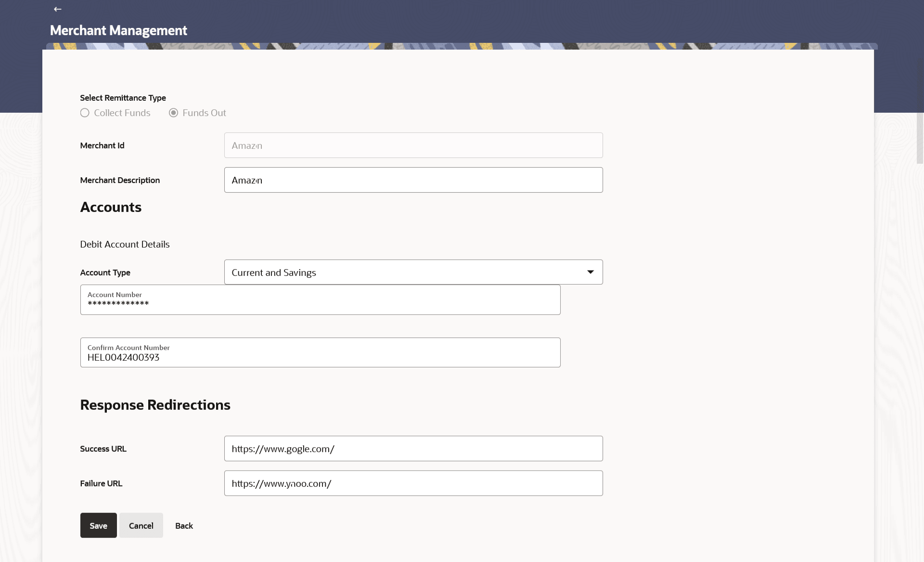
Task: Select the Funds Out radio button
Action: point(173,113)
